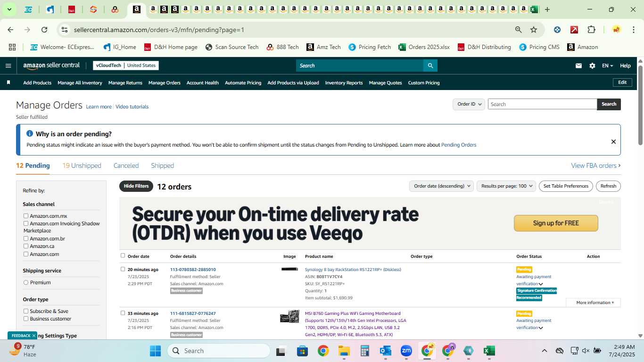Viewport: 644px width, 362px height.
Task: Expand Awaiting payment verification for MSI order
Action: point(541,328)
